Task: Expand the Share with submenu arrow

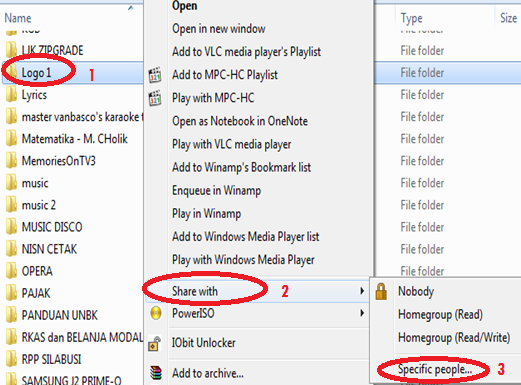Action: pyautogui.click(x=362, y=291)
